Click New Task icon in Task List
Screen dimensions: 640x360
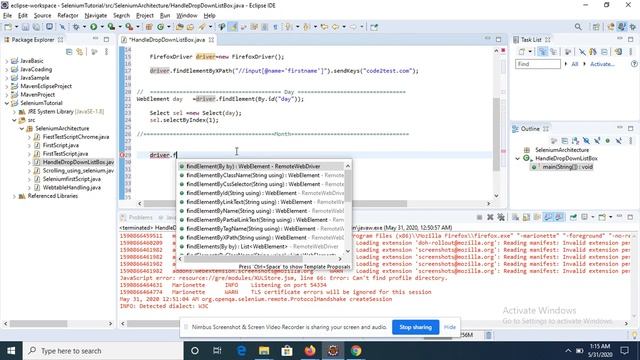pos(522,52)
